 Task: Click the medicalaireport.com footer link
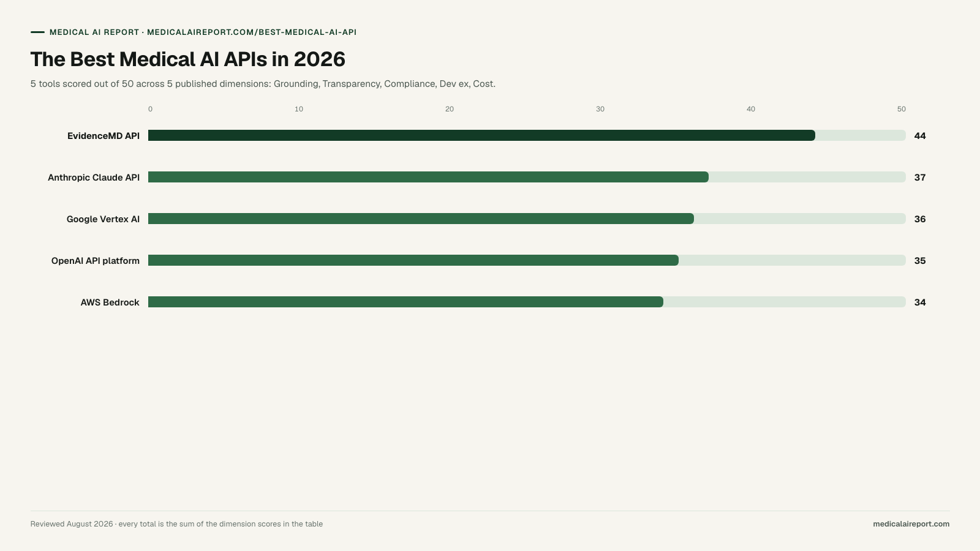point(911,524)
